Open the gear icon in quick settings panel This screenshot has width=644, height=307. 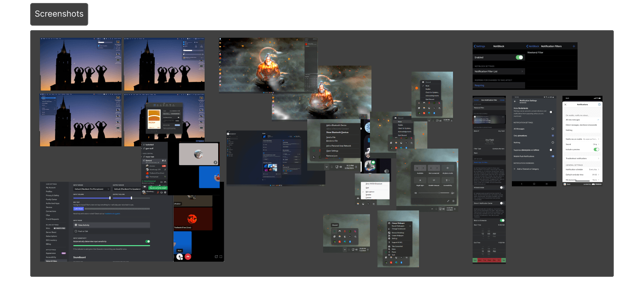pyautogui.click(x=453, y=201)
